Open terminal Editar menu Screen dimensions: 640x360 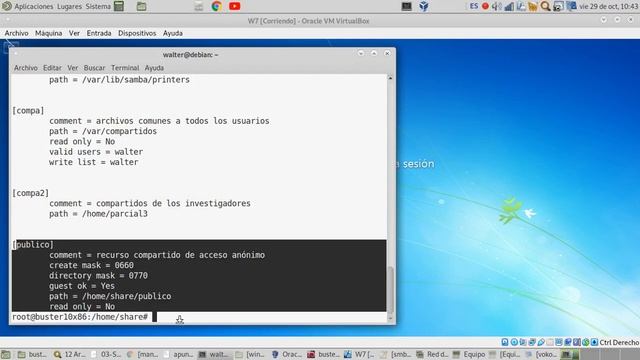click(52, 68)
